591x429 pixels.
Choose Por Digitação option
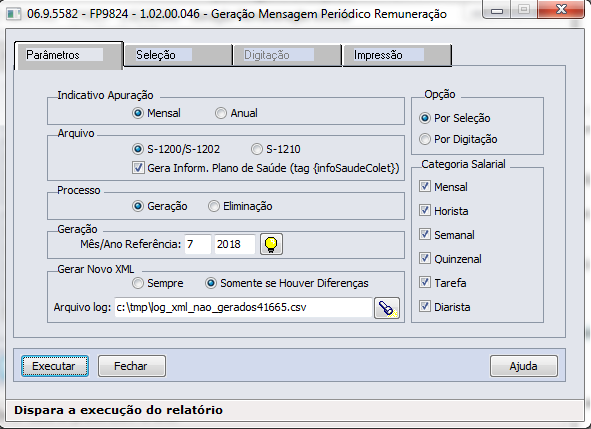coord(425,139)
